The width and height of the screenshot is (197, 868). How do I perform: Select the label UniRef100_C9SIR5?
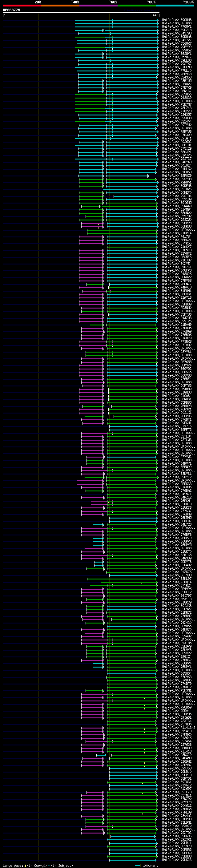coord(177,321)
